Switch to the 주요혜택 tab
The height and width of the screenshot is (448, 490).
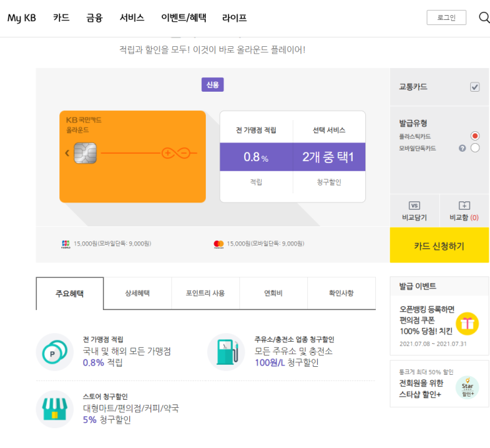pos(70,293)
